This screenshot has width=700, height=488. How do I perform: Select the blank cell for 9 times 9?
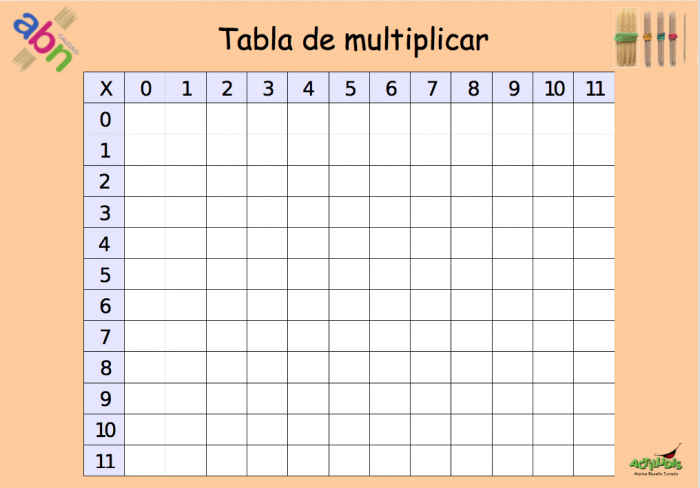point(513,398)
